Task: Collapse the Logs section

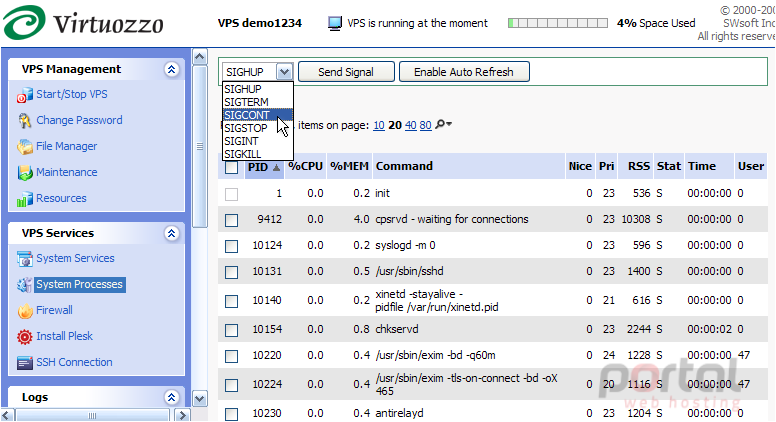Action: click(171, 397)
